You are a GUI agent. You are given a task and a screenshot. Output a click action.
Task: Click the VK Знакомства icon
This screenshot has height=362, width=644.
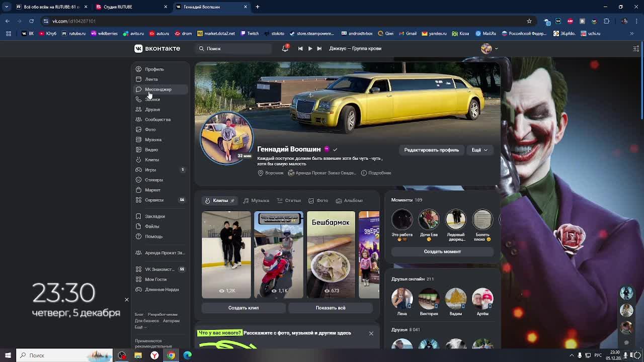(x=139, y=269)
